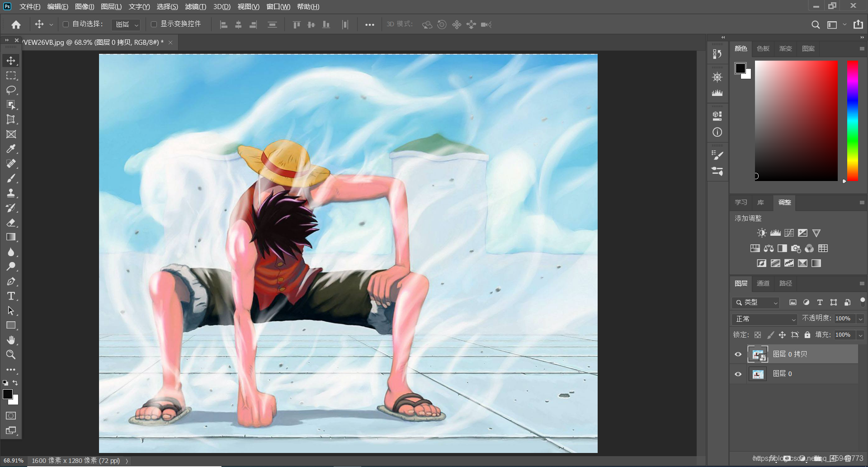
Task: Select the Object Selection tool
Action: click(11, 105)
